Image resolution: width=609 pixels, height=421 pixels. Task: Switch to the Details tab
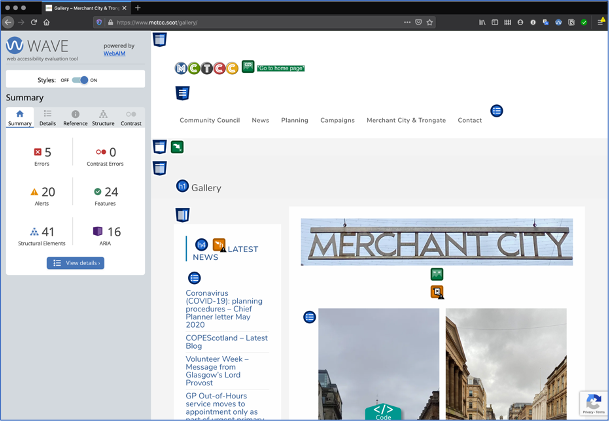(47, 118)
